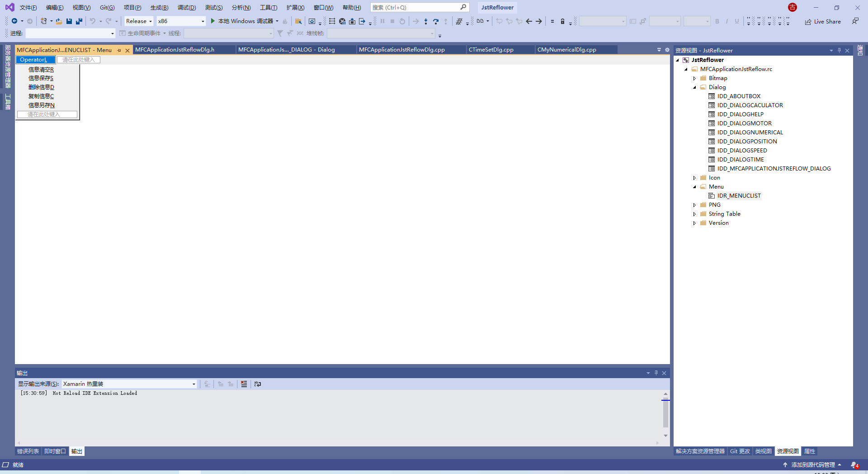Switch to the CTimeSetDlg.cpp tab
Screen dimensions: 868x474
pos(491,49)
